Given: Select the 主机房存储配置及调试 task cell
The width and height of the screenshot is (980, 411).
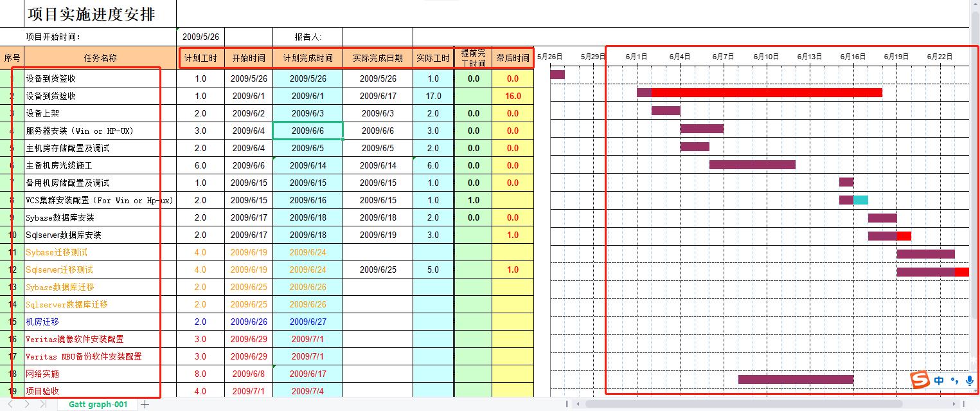Looking at the screenshot, I should 100,148.
